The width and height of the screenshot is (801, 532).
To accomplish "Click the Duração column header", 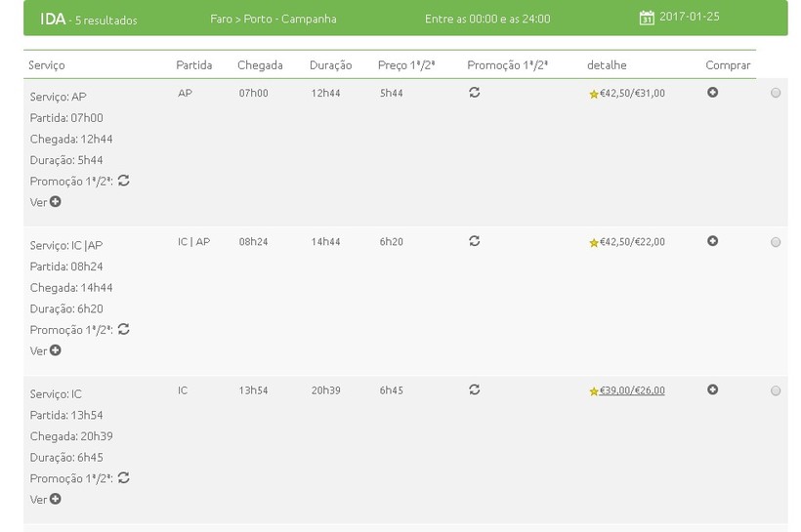I will coord(330,65).
